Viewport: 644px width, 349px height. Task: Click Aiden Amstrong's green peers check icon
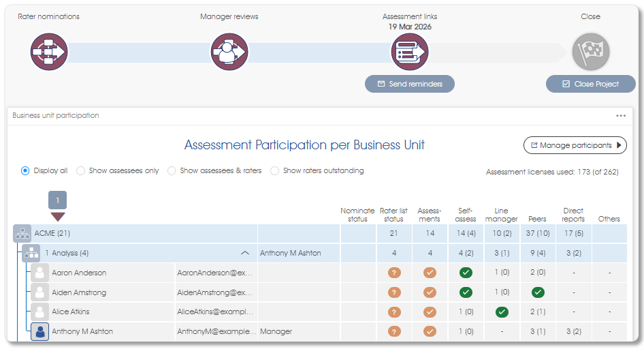tap(538, 292)
